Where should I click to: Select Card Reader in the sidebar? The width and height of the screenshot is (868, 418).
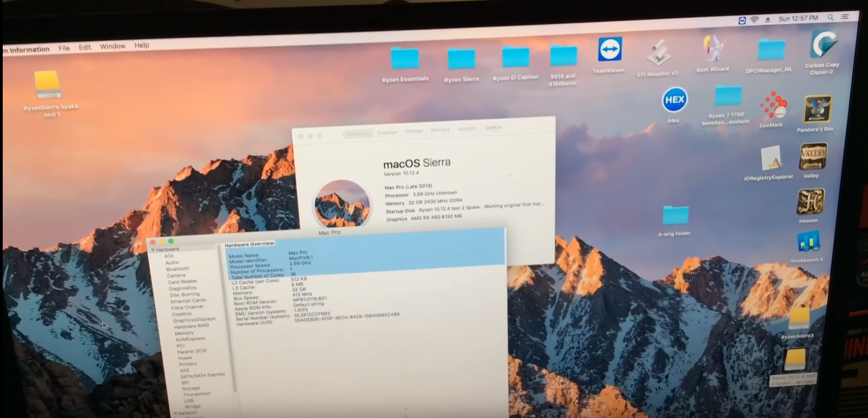pos(183,282)
